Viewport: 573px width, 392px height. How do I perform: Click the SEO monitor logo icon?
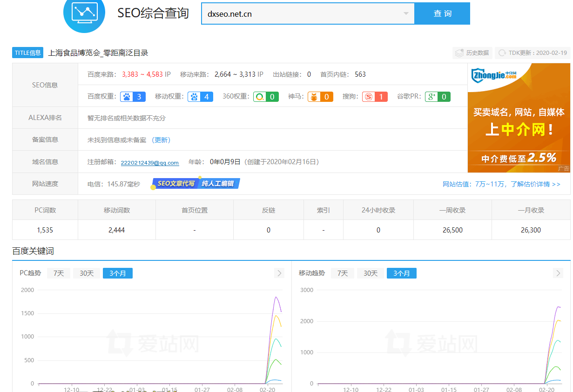click(84, 13)
